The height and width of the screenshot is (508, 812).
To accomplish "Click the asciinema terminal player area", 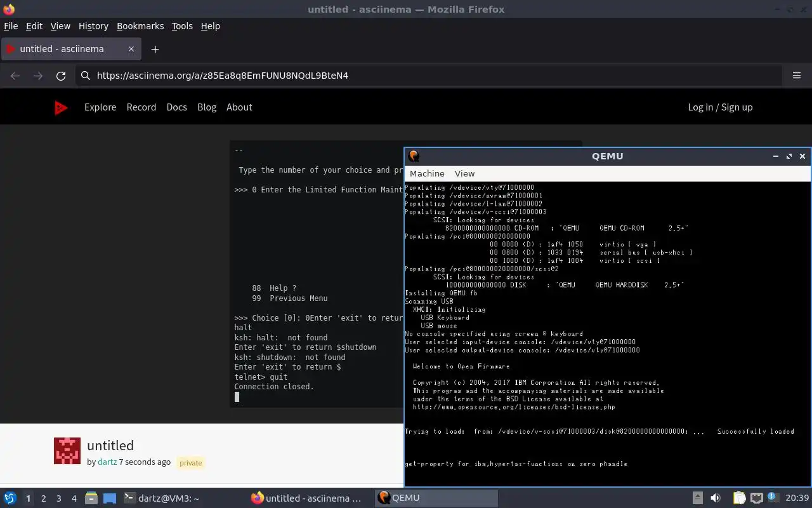I will pos(317,274).
